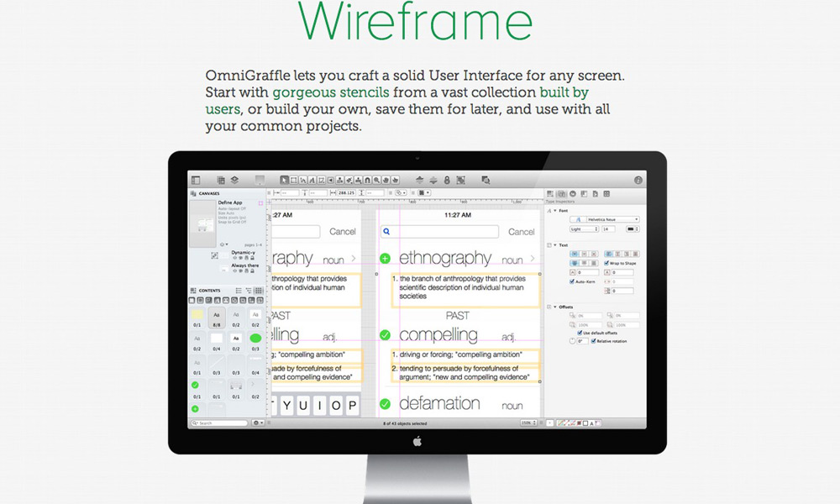Click the Y key on mockup keyboard
This screenshot has width=840, height=504.
[286, 406]
